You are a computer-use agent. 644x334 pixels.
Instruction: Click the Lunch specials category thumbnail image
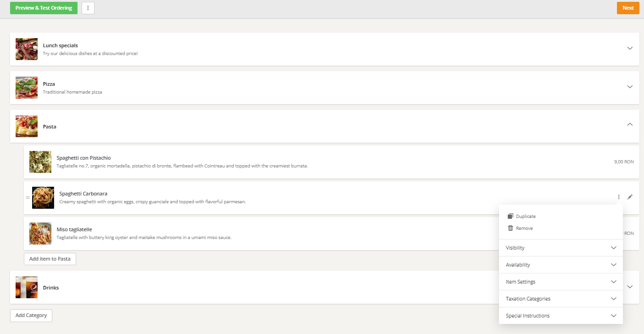tap(26, 49)
